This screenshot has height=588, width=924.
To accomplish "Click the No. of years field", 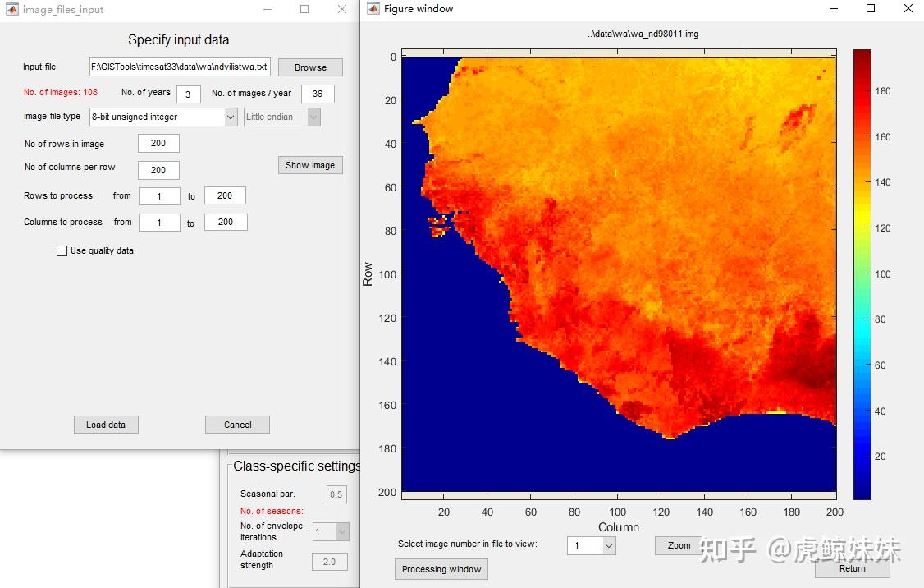I will (x=188, y=94).
